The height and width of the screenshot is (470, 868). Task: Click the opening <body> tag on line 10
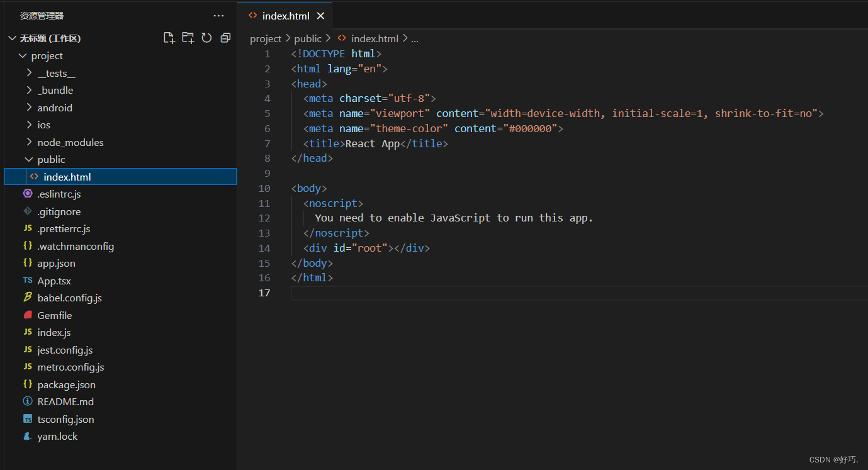coord(309,189)
